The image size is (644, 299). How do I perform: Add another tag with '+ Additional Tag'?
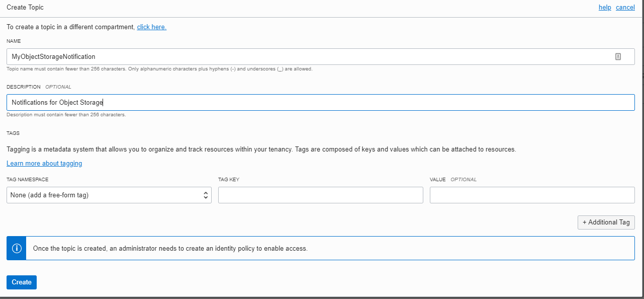pyautogui.click(x=606, y=222)
